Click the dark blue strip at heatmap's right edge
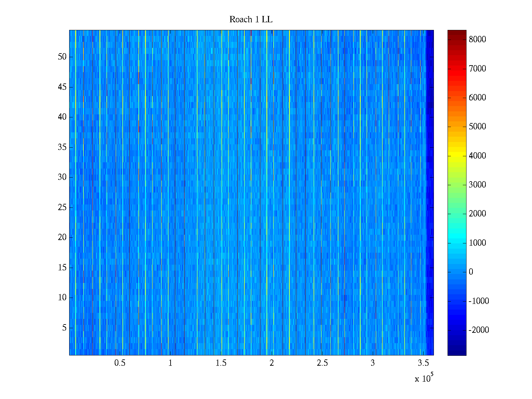 point(430,193)
